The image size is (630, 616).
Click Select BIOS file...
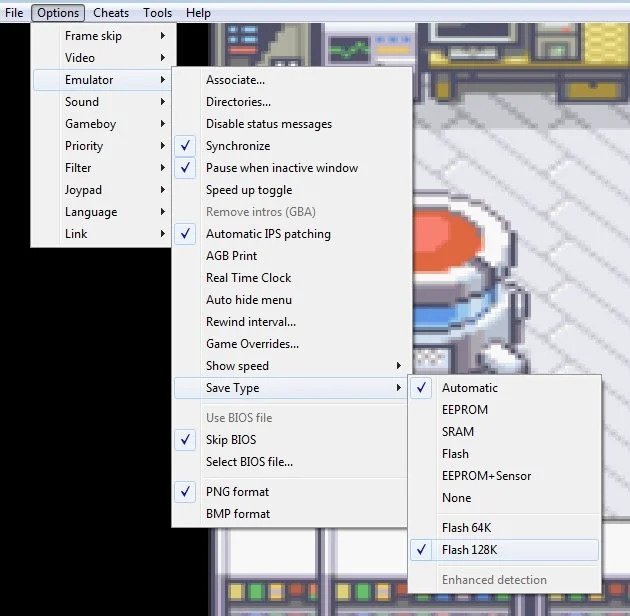249,462
